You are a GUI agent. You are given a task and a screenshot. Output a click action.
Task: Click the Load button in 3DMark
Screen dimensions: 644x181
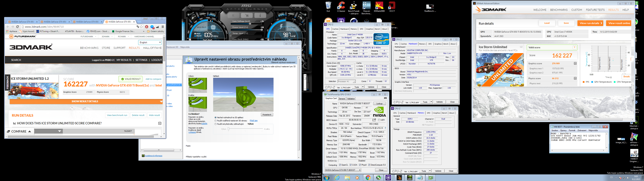click(x=547, y=23)
